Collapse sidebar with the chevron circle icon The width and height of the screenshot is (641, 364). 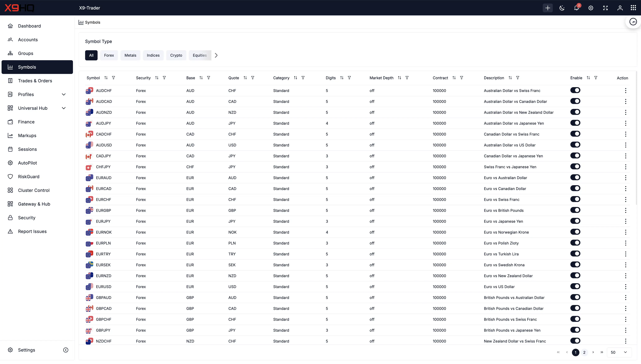coord(66,350)
